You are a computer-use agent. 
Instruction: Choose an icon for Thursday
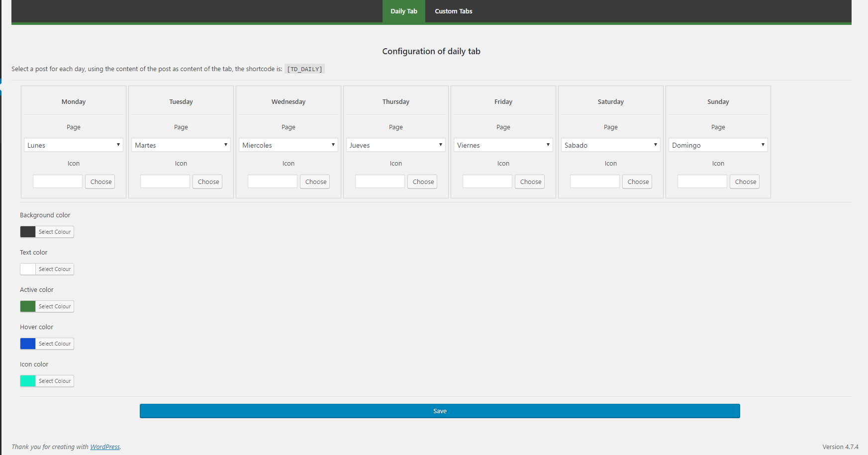[x=423, y=182]
